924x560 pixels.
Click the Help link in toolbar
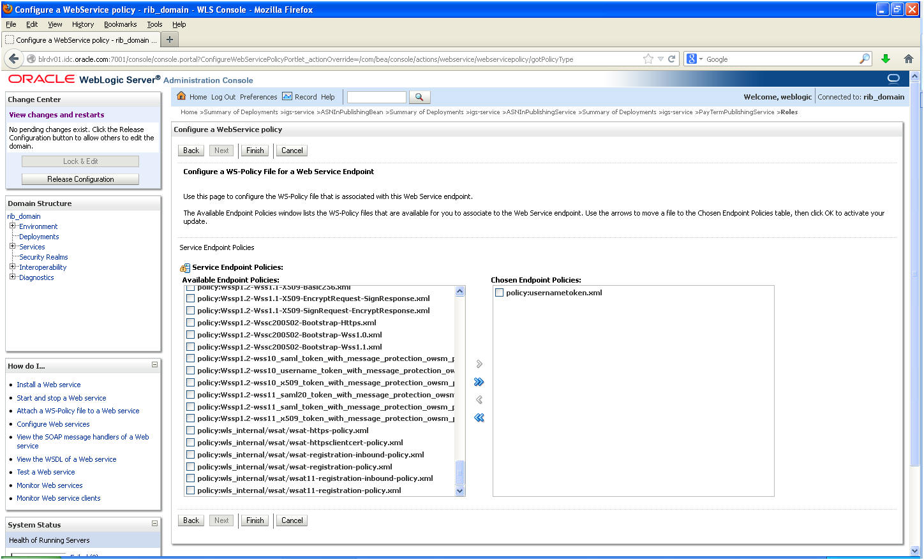point(328,97)
